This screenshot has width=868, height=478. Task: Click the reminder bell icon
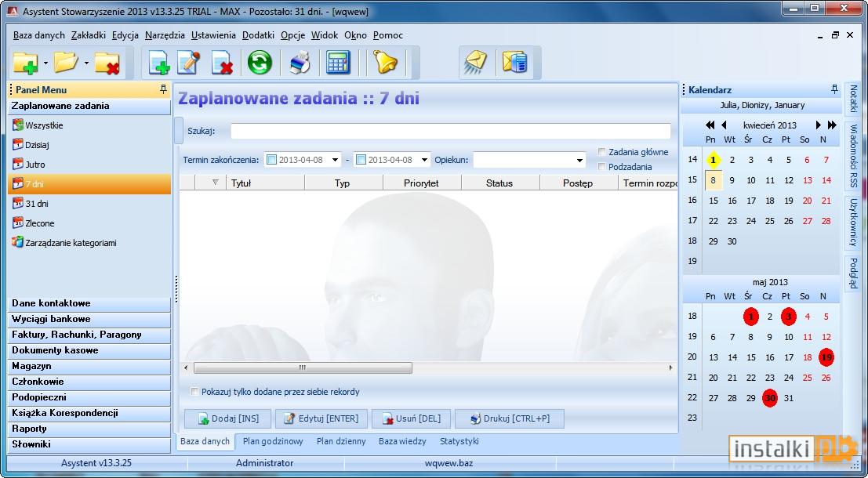(385, 62)
